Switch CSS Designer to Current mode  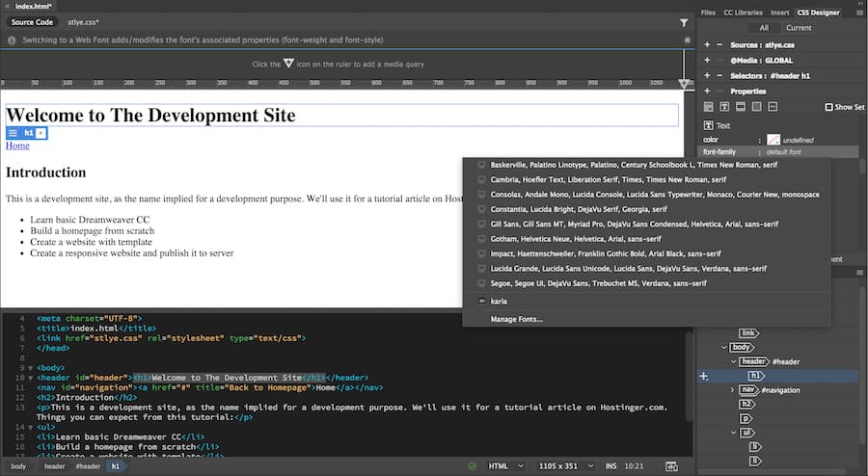[x=799, y=28]
